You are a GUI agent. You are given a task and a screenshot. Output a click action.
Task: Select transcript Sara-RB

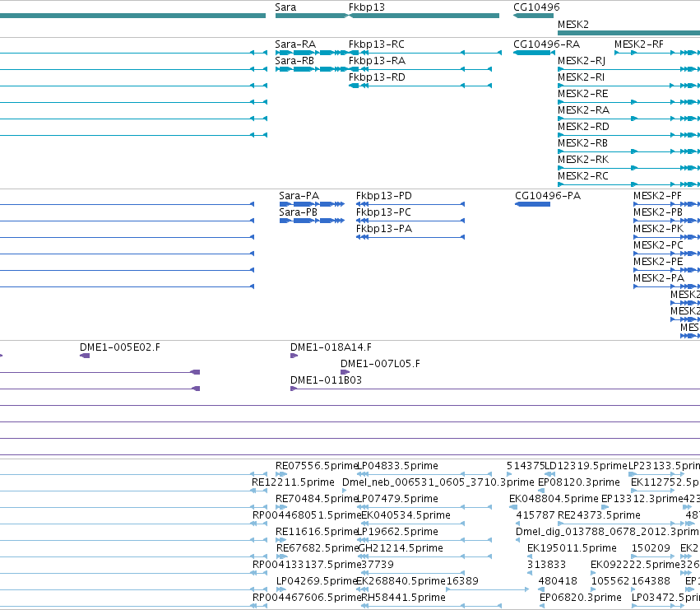click(x=312, y=69)
